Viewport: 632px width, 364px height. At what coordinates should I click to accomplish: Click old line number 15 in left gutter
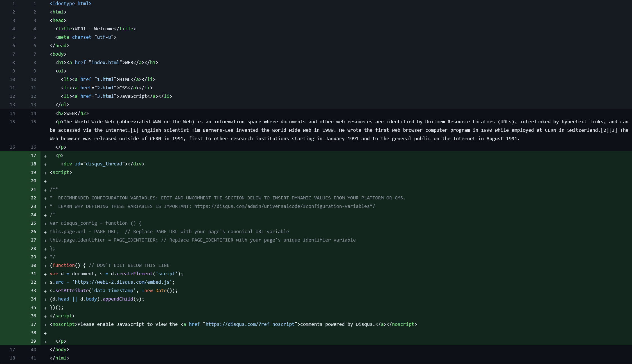[x=12, y=122]
